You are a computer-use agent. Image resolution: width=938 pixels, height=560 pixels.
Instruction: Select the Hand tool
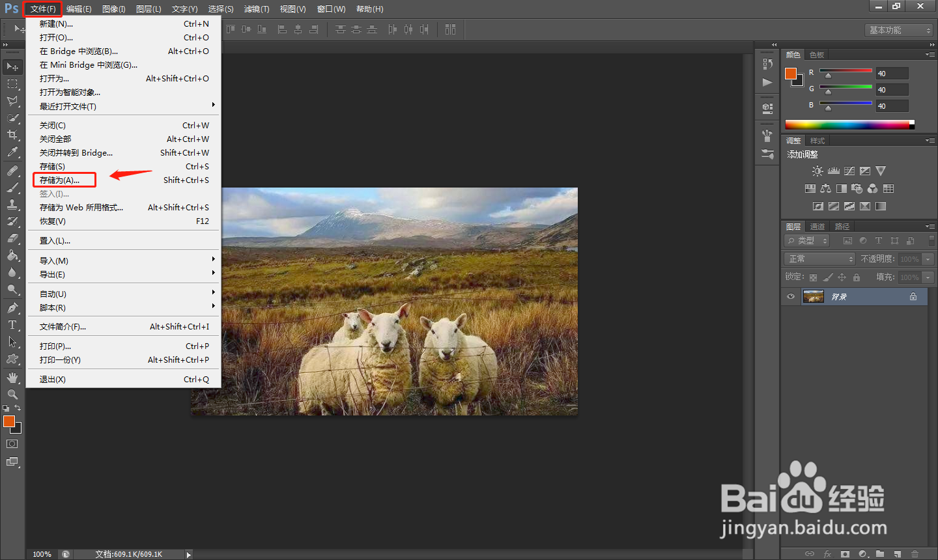[12, 378]
